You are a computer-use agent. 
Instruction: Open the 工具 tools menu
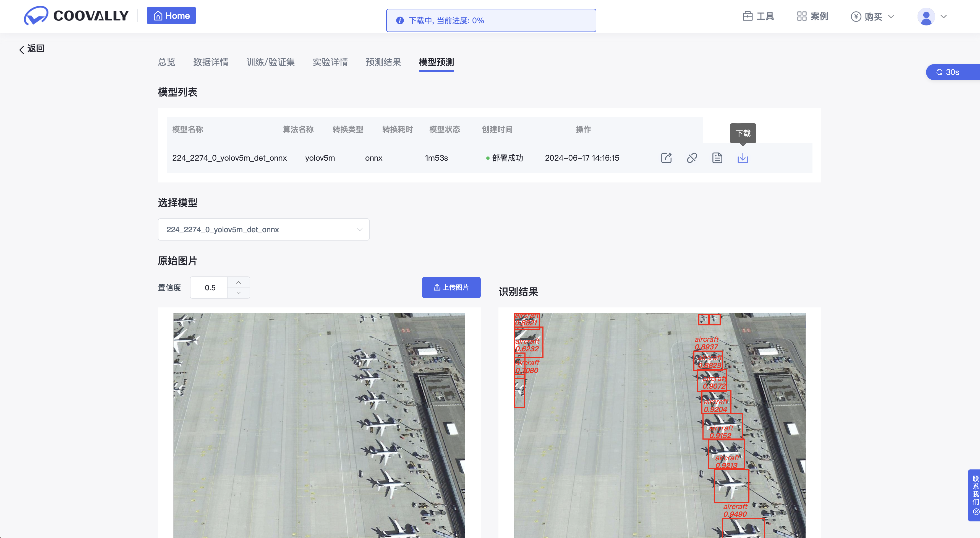pyautogui.click(x=758, y=16)
